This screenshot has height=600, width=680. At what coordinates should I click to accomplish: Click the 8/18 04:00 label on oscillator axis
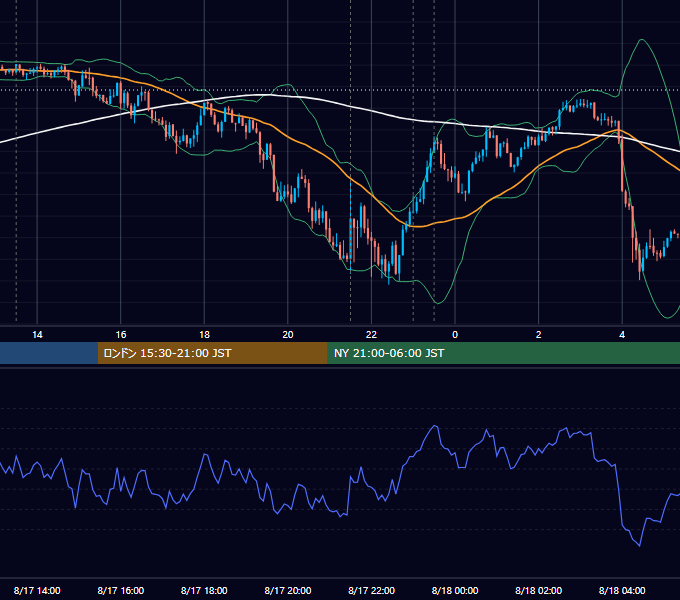click(x=622, y=590)
